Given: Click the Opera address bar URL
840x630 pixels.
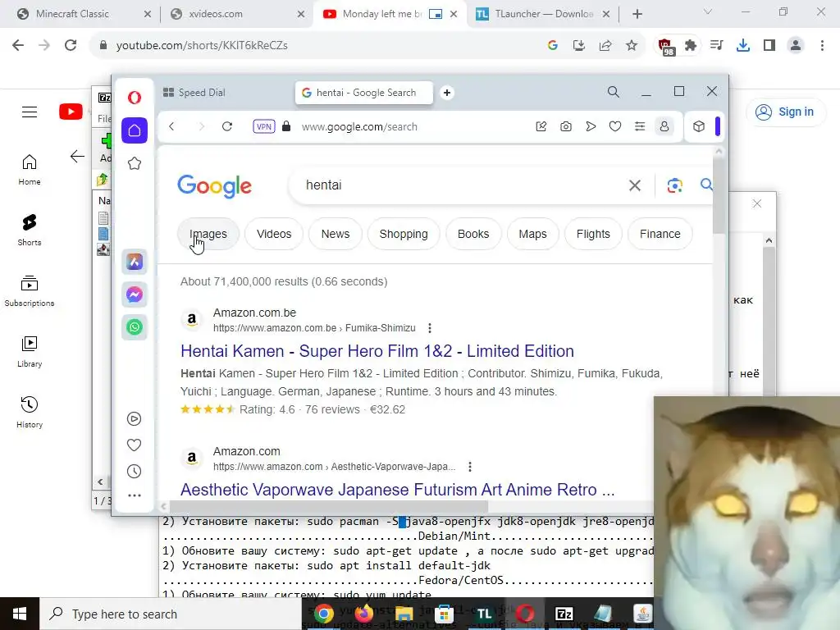Looking at the screenshot, I should point(359,127).
